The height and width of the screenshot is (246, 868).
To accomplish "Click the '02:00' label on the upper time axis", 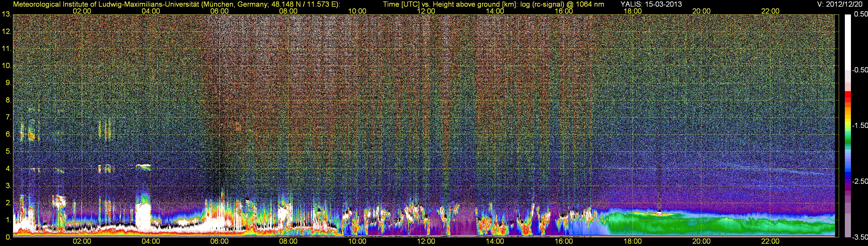I will point(82,11).
